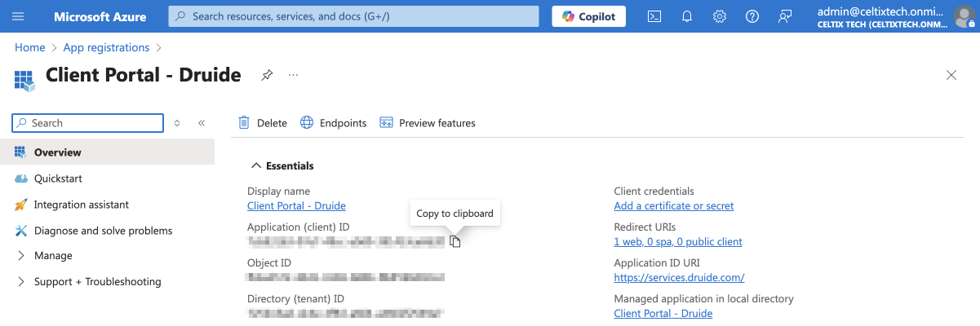Open Add a certificate or secret link
980x326 pixels.
coord(673,206)
